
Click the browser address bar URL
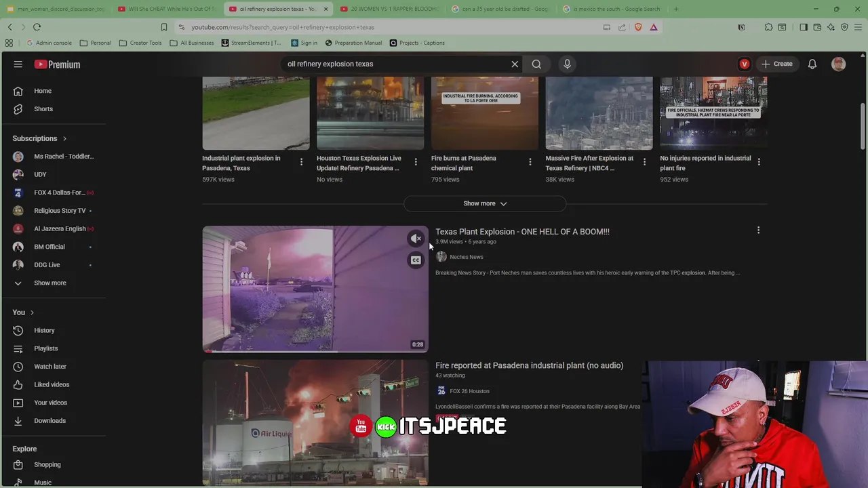[x=283, y=27]
